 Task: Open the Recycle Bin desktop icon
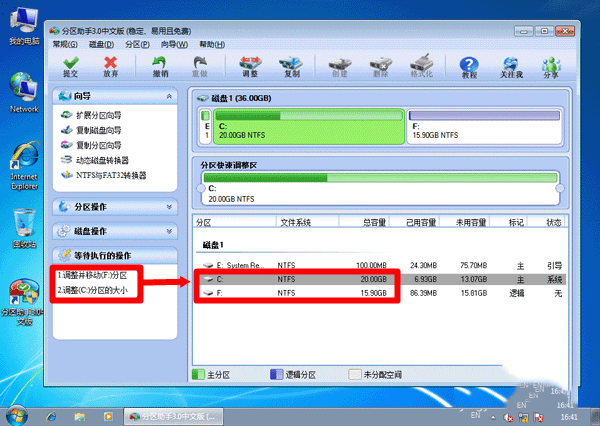pyautogui.click(x=24, y=228)
